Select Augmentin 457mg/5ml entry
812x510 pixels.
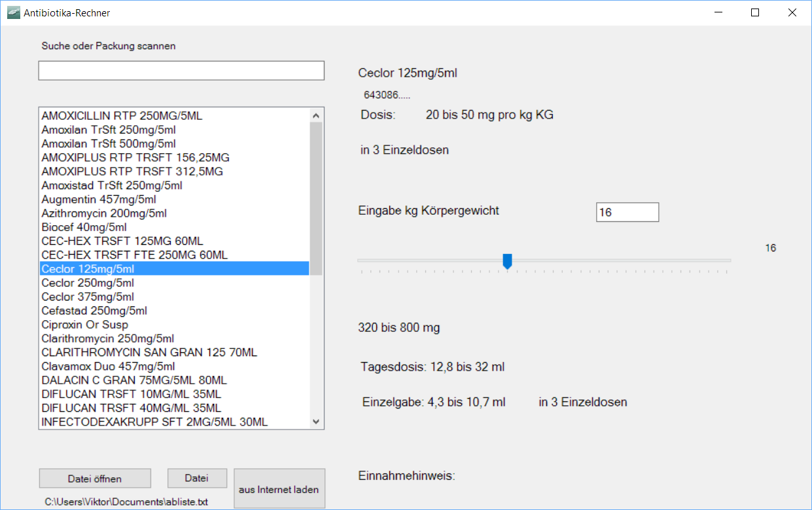point(174,199)
